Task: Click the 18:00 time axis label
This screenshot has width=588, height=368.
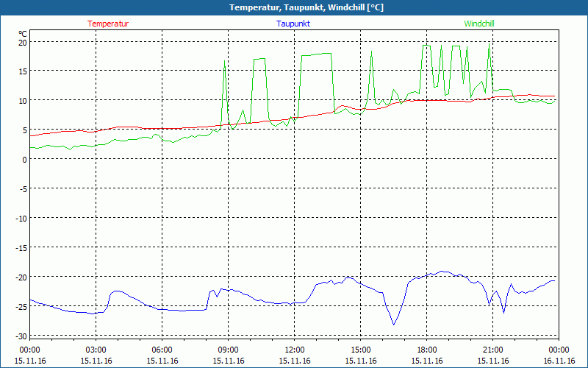Action: (x=427, y=350)
